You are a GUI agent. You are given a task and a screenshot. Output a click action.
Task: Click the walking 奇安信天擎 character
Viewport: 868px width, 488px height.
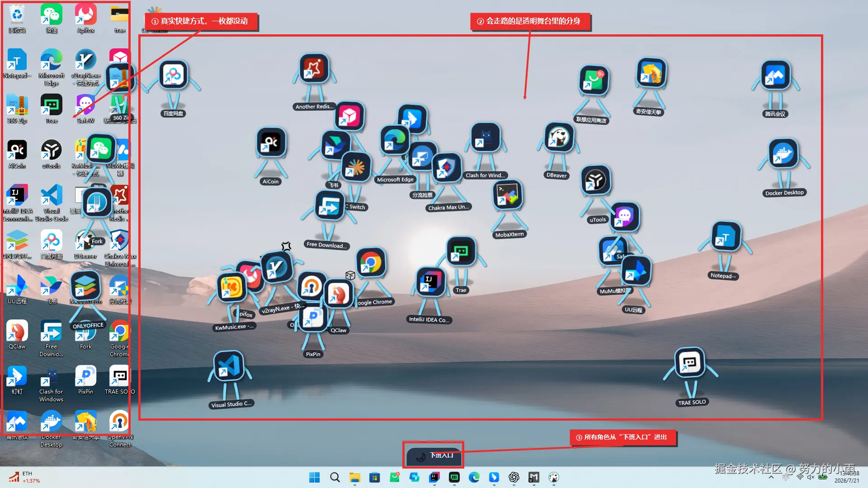click(x=651, y=73)
